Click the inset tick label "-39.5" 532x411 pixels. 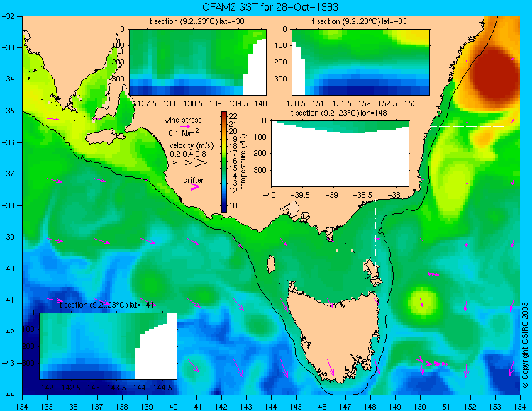click(x=300, y=195)
